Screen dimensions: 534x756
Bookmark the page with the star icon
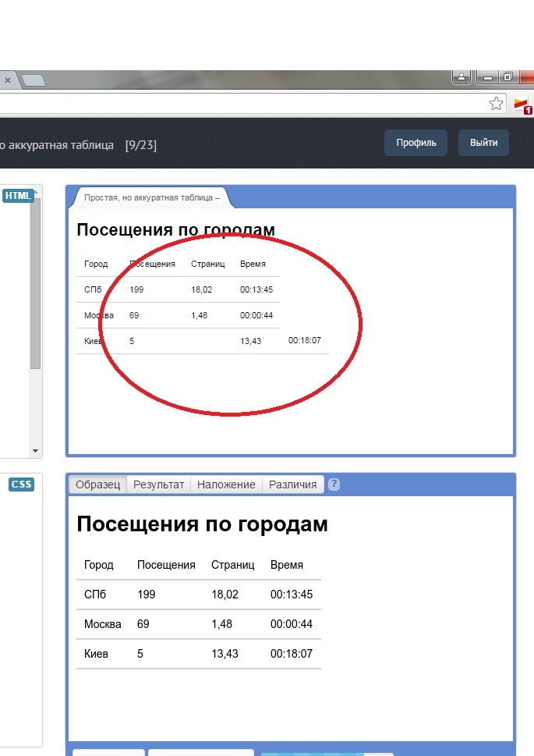(496, 104)
